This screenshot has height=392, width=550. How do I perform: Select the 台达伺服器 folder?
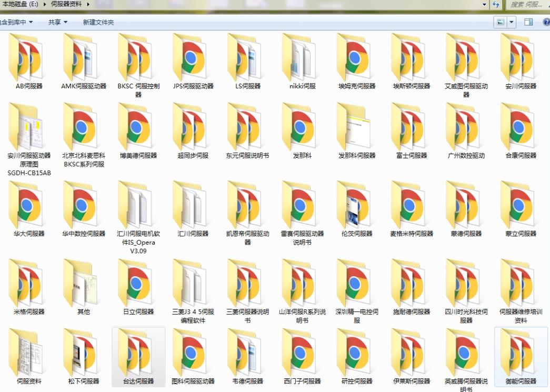pos(138,353)
